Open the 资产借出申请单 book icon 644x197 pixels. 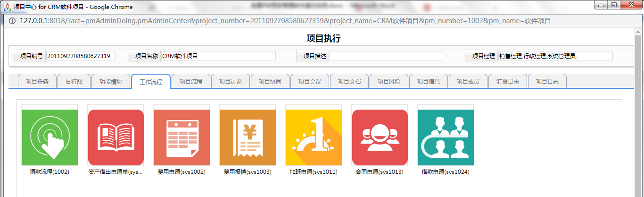[116, 137]
